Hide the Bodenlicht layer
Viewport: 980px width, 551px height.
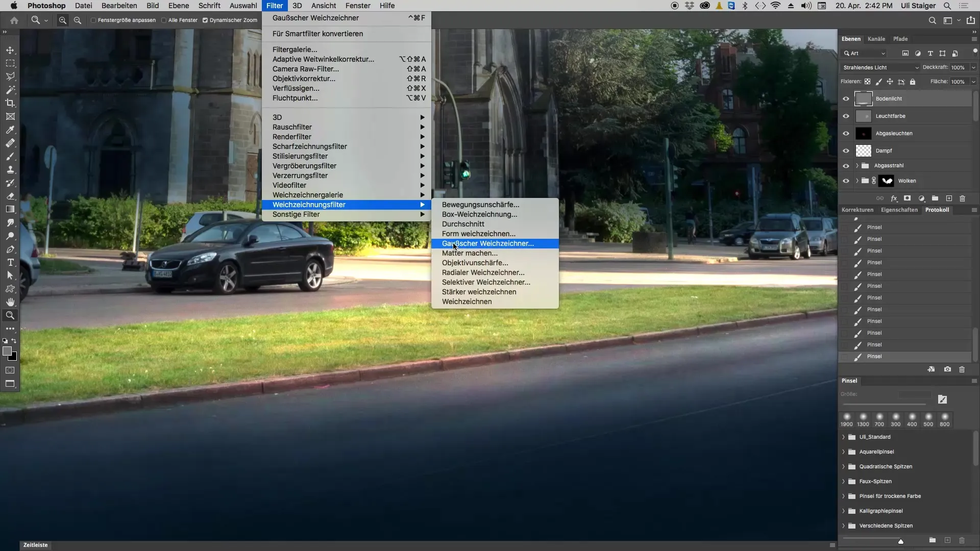click(x=846, y=99)
